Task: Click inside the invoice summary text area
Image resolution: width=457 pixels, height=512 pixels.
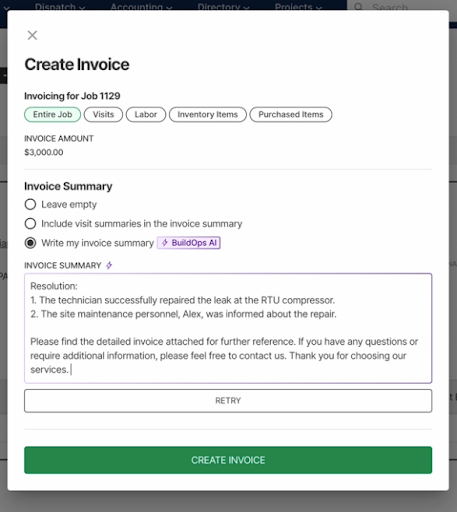Action: point(228,328)
